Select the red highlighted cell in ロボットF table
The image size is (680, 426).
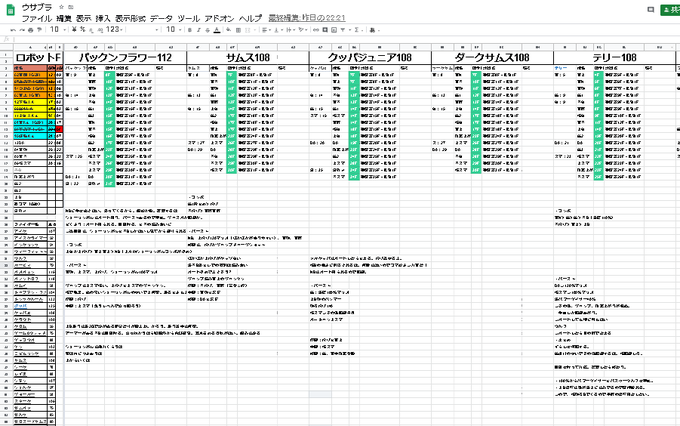[59, 129]
